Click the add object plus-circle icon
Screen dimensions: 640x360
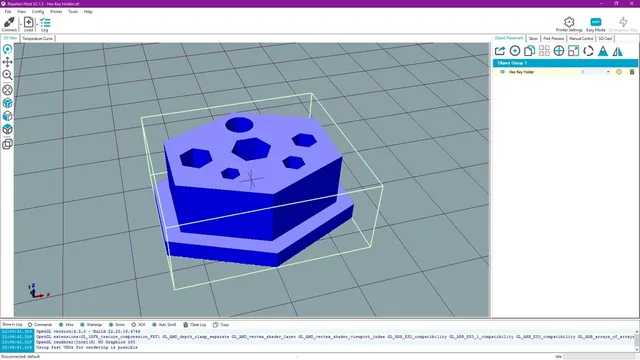point(515,51)
